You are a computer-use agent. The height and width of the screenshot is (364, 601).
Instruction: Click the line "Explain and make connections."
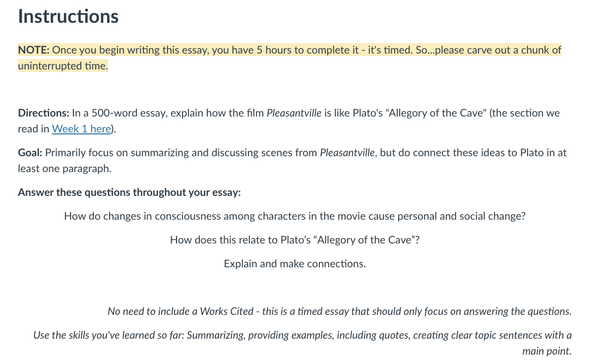tap(295, 264)
